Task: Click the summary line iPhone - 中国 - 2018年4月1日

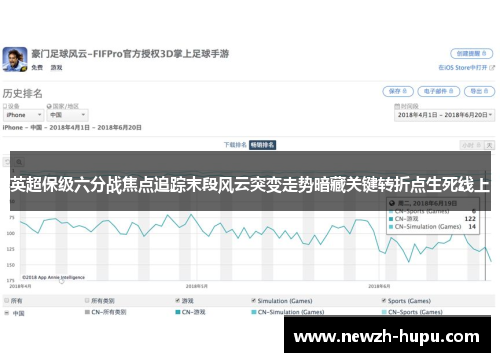Action: pyautogui.click(x=72, y=128)
